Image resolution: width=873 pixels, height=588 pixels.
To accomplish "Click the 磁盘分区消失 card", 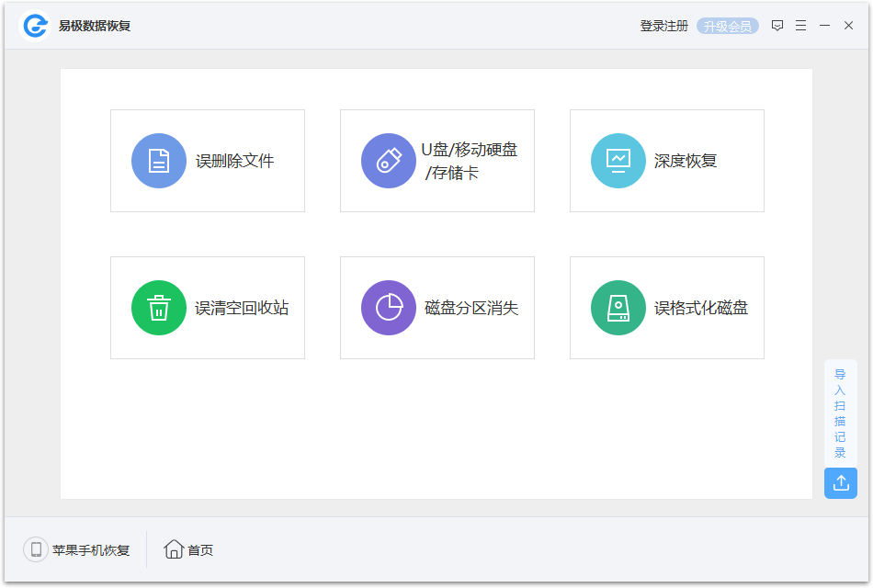I will 437,307.
